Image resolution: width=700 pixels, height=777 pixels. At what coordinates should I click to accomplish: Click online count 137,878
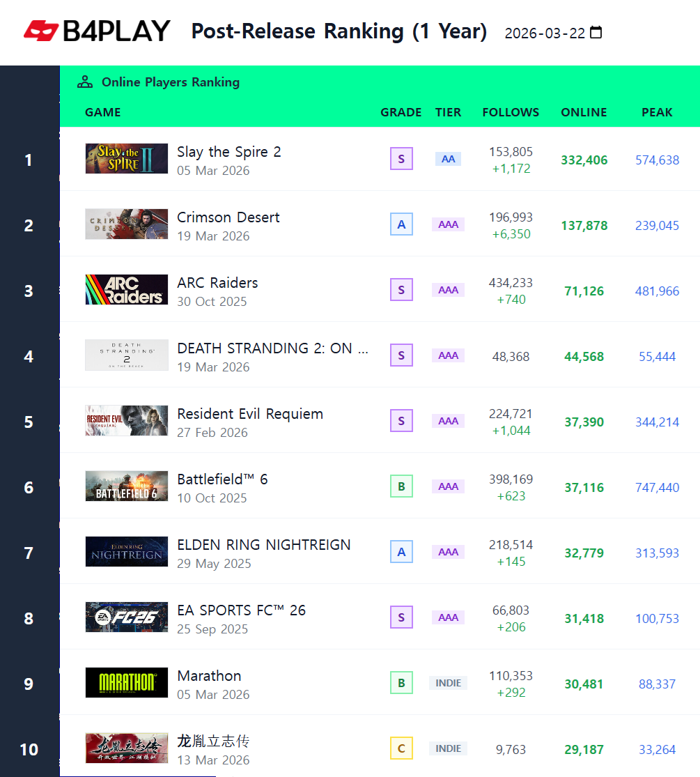[x=584, y=226]
